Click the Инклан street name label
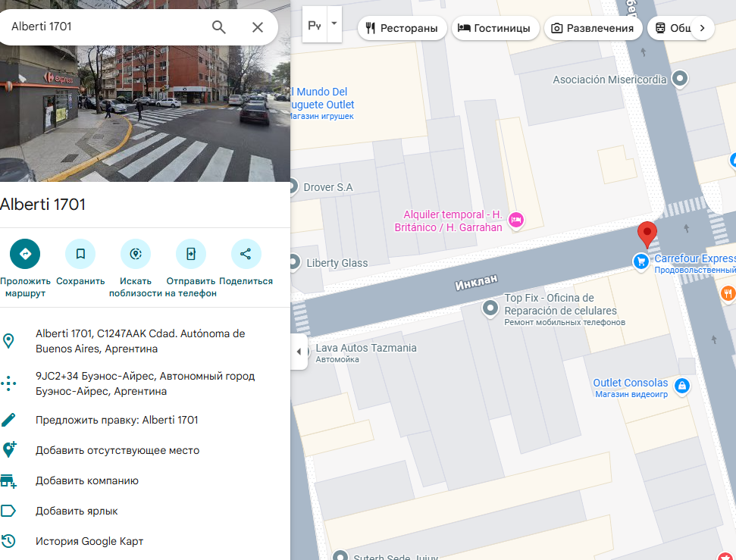The image size is (736, 560). click(476, 282)
